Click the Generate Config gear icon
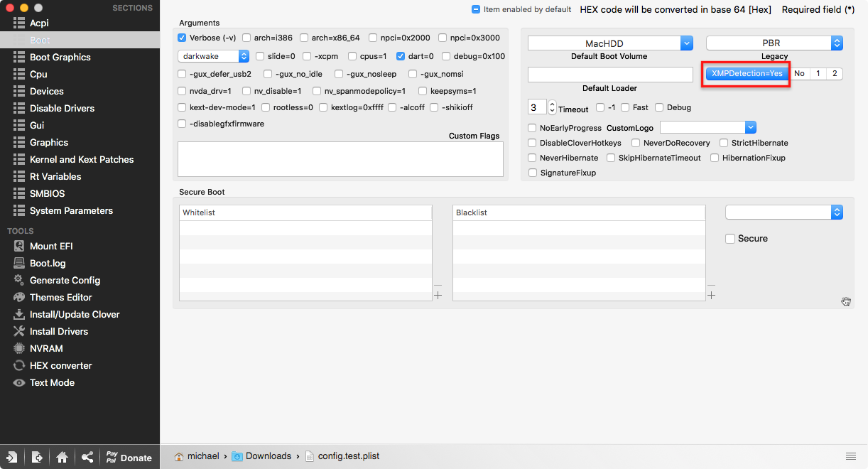Screen dimensions: 868x469 pos(18,280)
